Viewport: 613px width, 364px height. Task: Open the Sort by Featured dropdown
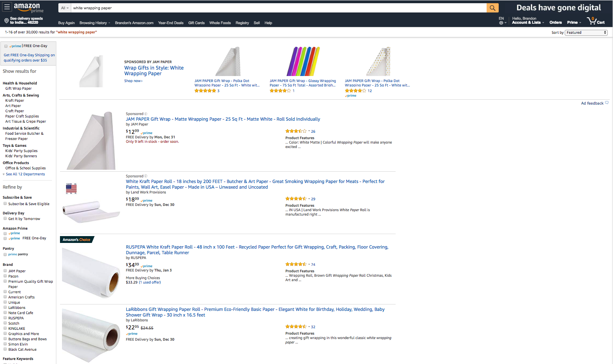point(586,33)
